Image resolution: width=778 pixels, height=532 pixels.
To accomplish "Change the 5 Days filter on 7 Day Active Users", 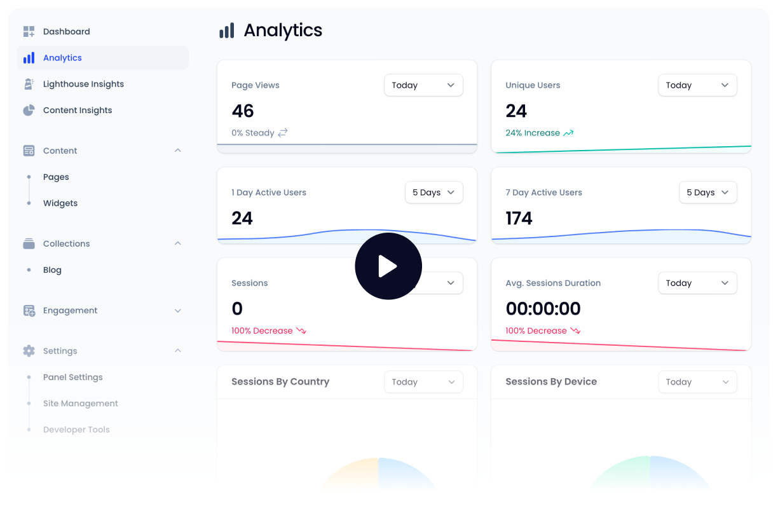I will pyautogui.click(x=707, y=192).
